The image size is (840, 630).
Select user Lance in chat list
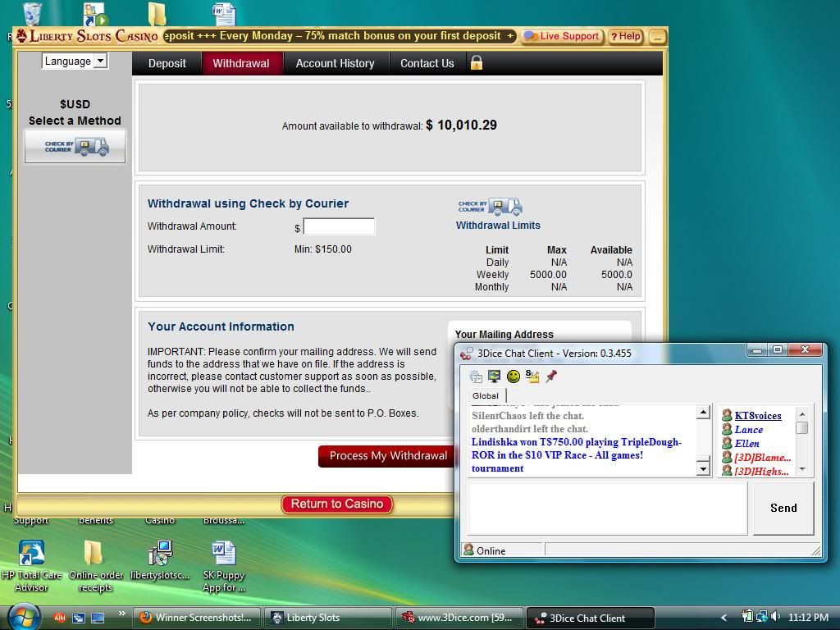(x=748, y=430)
